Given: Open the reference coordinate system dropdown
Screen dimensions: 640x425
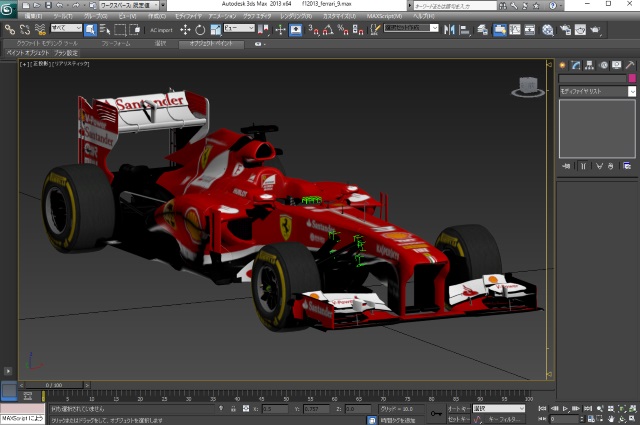Looking at the screenshot, I should [x=239, y=28].
